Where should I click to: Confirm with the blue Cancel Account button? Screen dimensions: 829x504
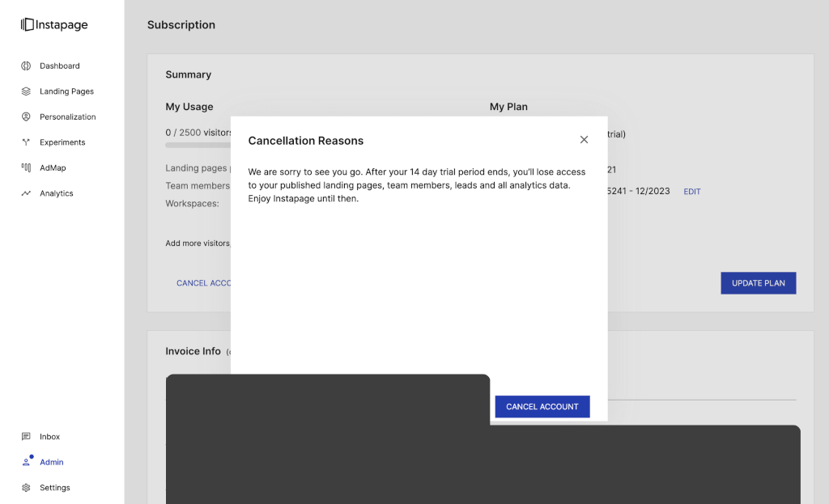[x=542, y=406]
